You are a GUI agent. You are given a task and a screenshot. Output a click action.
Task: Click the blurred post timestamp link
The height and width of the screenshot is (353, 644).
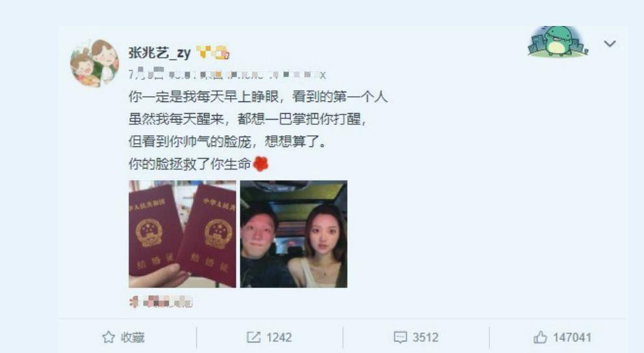click(x=227, y=74)
